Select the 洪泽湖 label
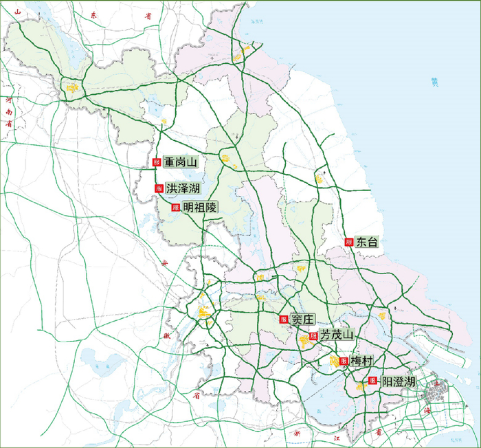 tap(183, 188)
